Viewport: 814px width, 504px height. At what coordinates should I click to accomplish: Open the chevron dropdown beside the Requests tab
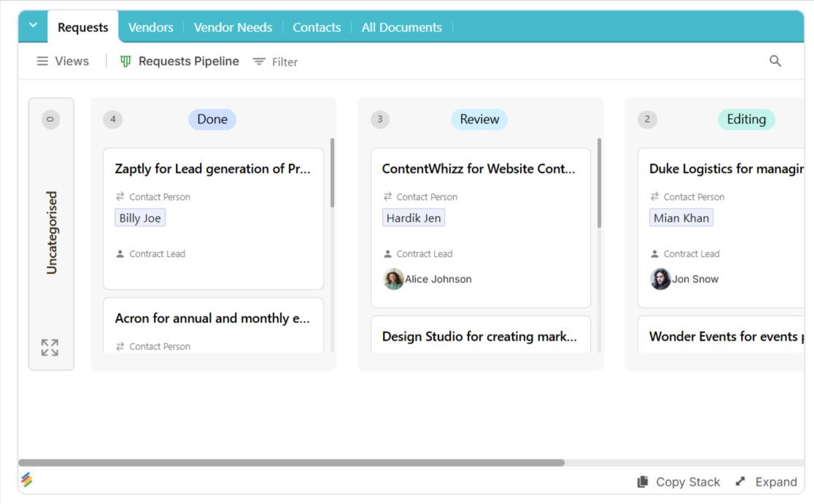34,25
